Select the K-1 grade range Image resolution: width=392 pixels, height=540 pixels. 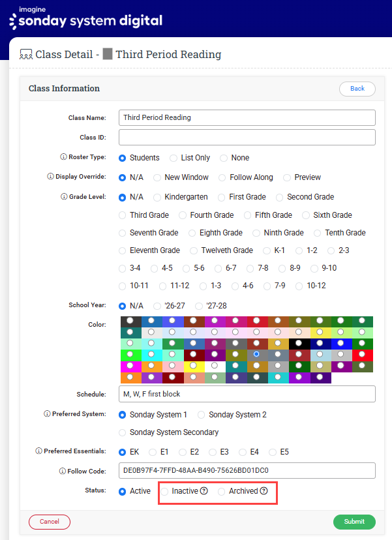266,250
